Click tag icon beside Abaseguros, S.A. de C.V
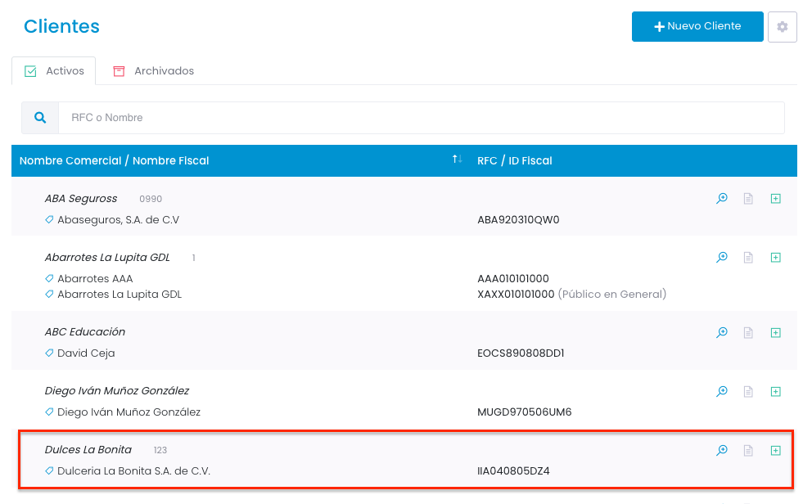 [x=49, y=219]
